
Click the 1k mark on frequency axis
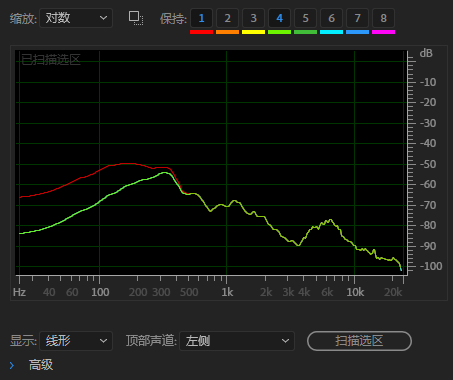click(x=227, y=292)
